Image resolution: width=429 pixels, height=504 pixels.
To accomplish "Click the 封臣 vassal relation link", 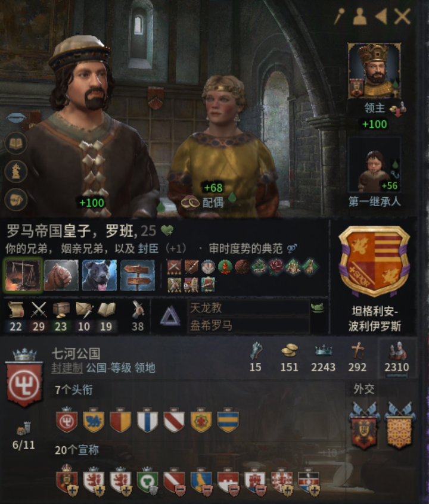I will (148, 248).
